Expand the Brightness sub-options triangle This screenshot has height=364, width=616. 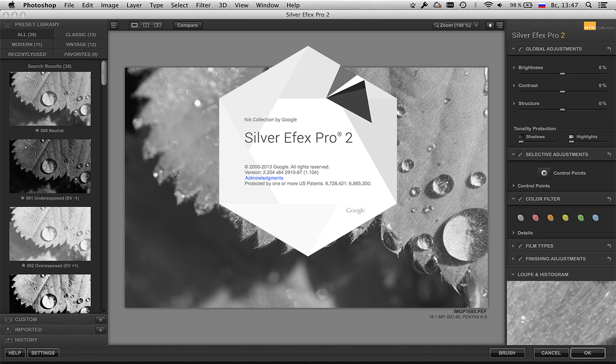pos(514,68)
